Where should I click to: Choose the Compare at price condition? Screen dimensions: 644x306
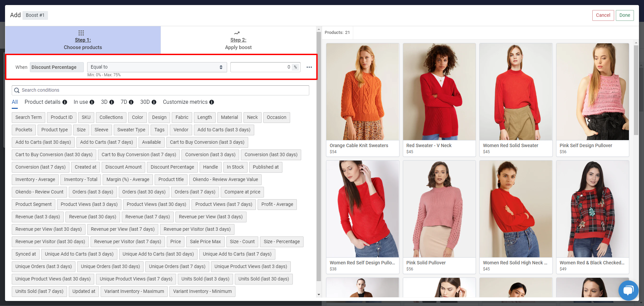(242, 192)
